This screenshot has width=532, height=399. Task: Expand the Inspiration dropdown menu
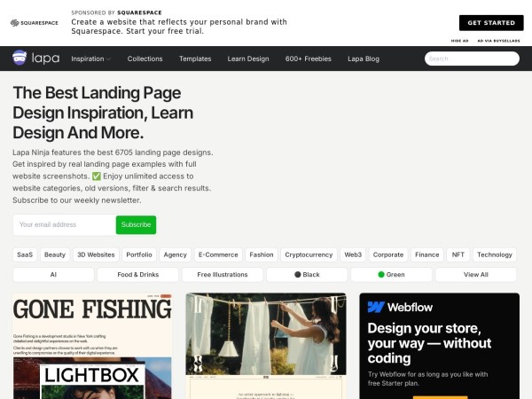click(90, 59)
